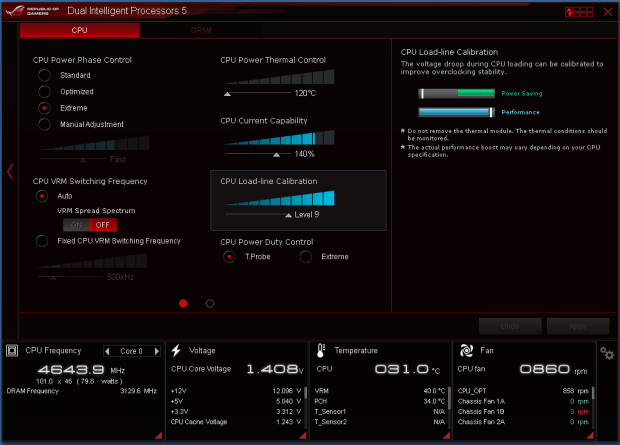Click the Performance indicator bar
This screenshot has width=620, height=445.
click(457, 112)
